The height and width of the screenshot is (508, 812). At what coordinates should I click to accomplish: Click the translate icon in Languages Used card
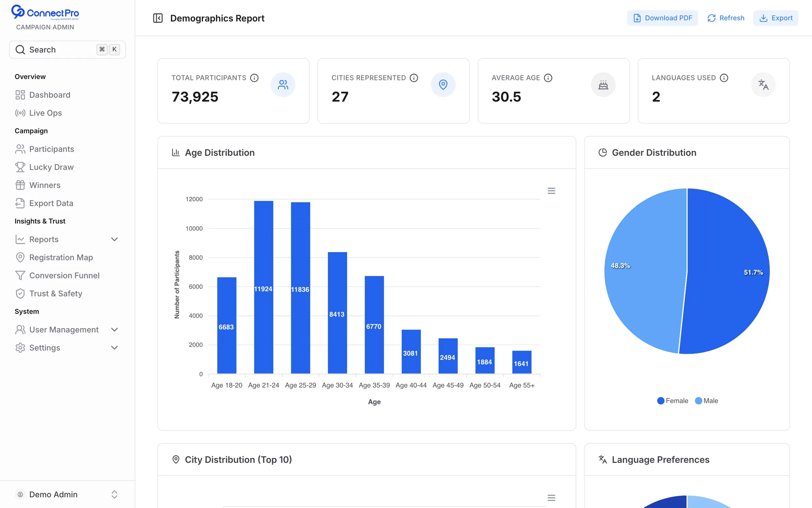tap(763, 85)
